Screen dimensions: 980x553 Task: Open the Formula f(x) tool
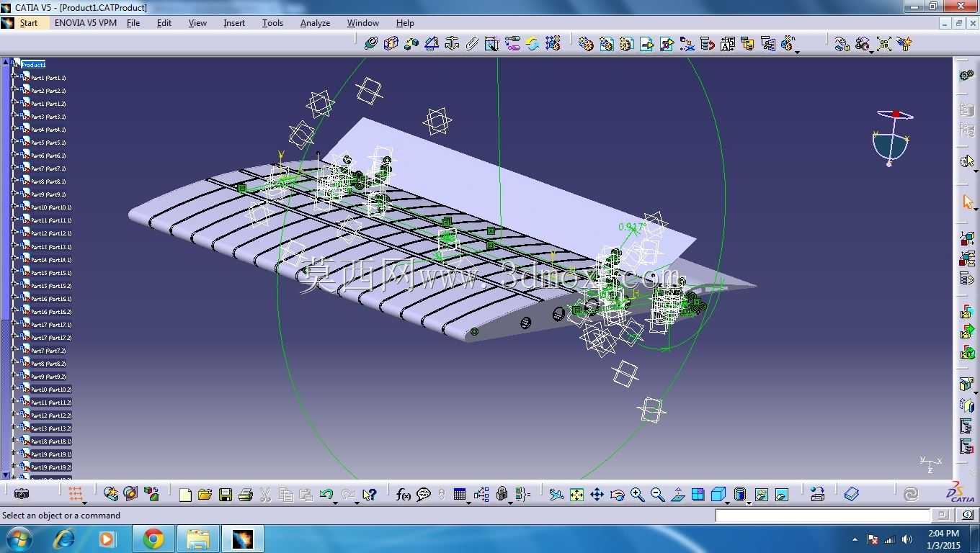404,495
